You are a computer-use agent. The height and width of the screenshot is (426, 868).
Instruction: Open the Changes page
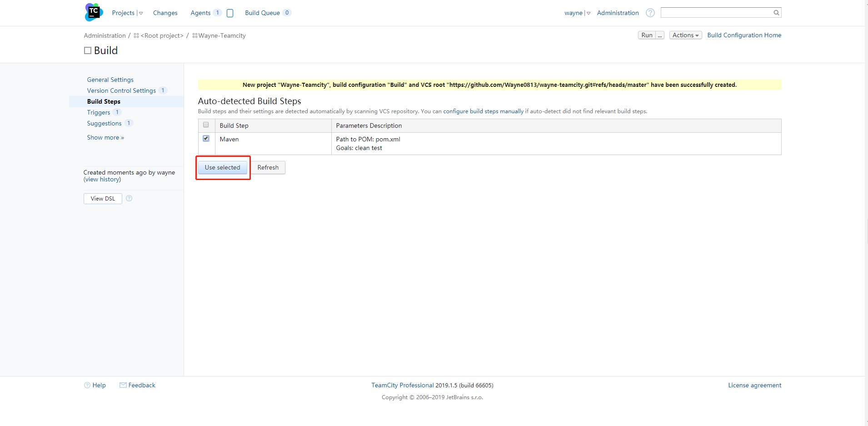165,13
